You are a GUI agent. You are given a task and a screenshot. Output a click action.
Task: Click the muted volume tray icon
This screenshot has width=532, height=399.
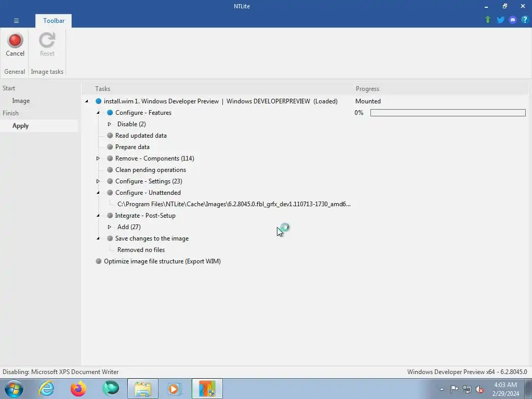[x=480, y=390]
